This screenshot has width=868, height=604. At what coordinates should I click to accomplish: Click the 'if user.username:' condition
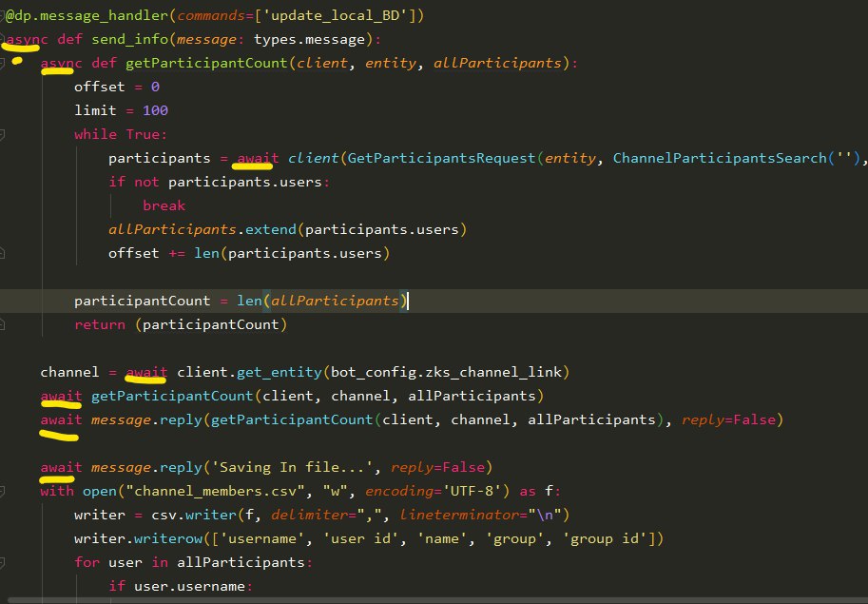[x=181, y=586]
